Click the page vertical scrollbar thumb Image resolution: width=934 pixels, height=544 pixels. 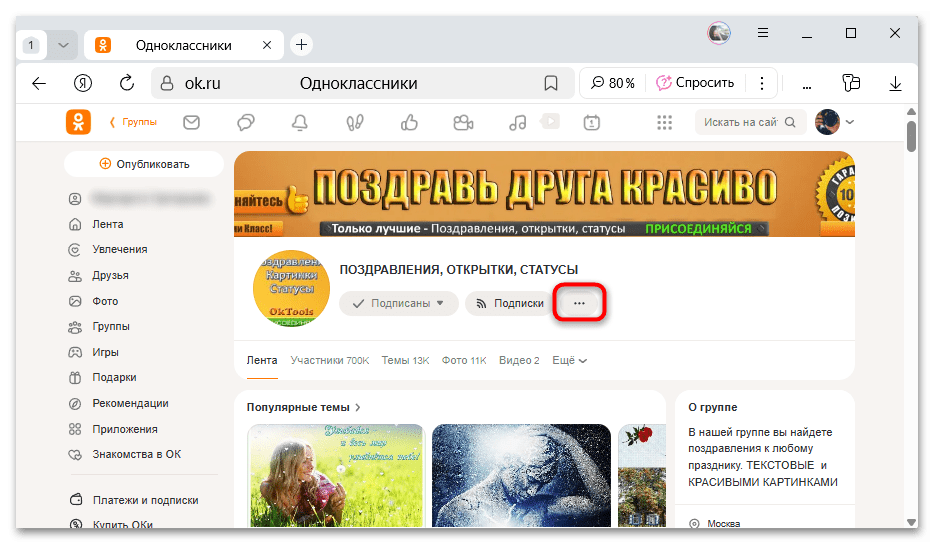(x=911, y=136)
